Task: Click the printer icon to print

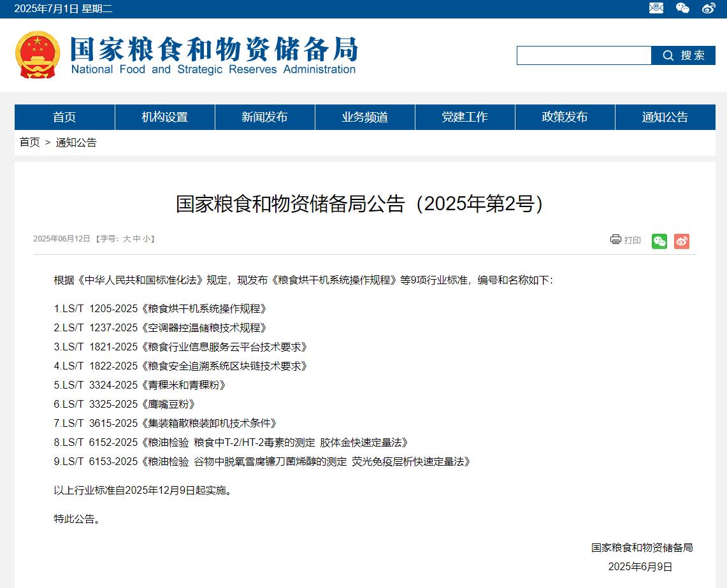Action: pos(615,240)
